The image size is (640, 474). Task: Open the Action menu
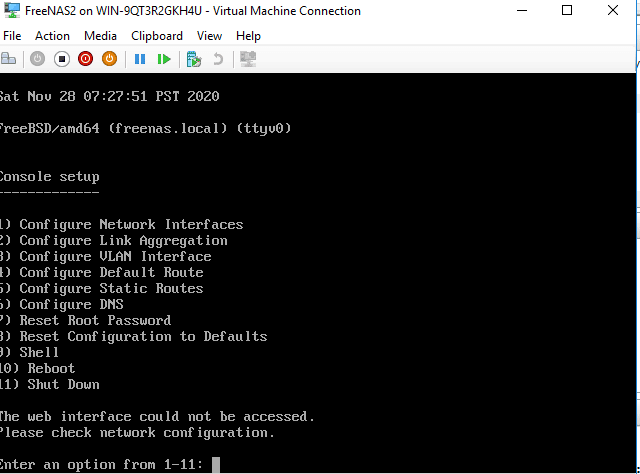(x=52, y=36)
